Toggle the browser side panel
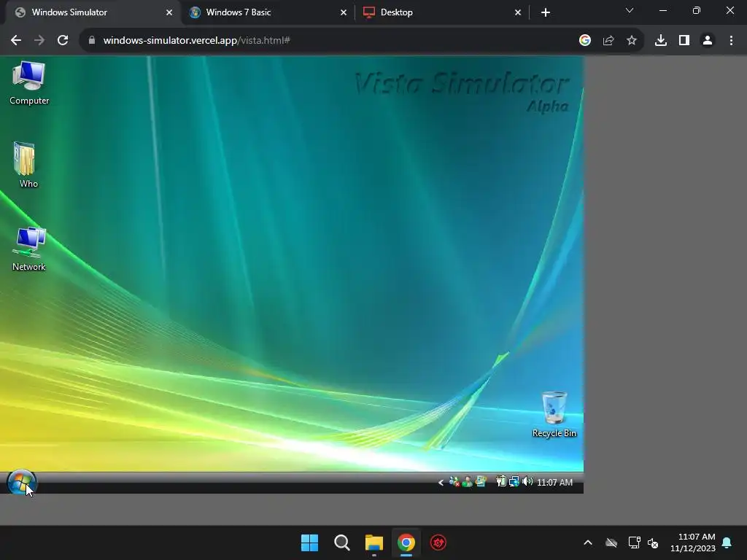Screen dimensions: 747x560 pyautogui.click(x=684, y=41)
